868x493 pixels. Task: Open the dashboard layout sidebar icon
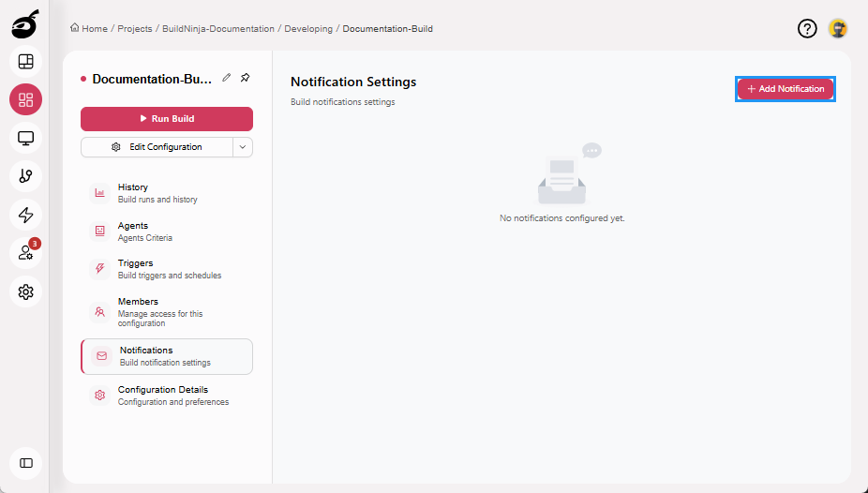pyautogui.click(x=26, y=62)
